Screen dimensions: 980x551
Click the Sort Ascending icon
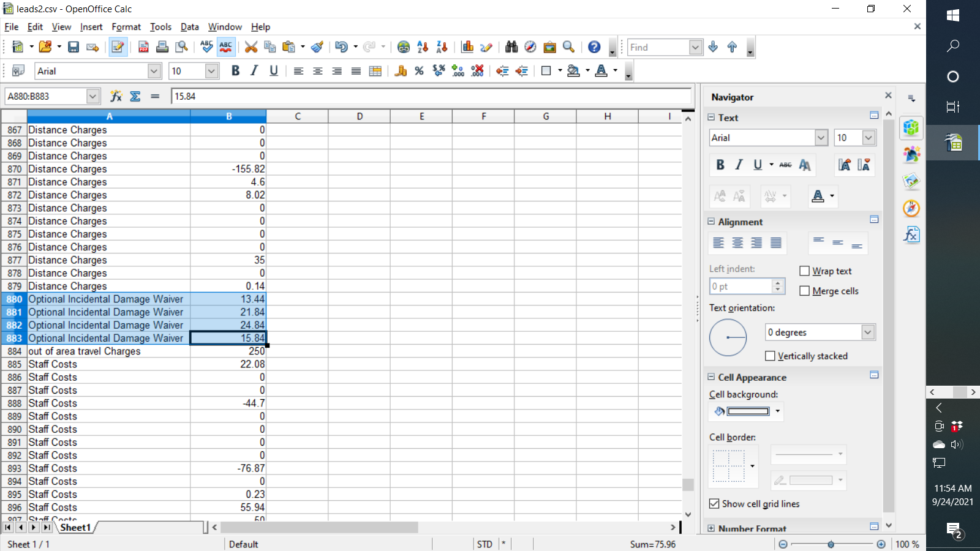[x=422, y=47]
